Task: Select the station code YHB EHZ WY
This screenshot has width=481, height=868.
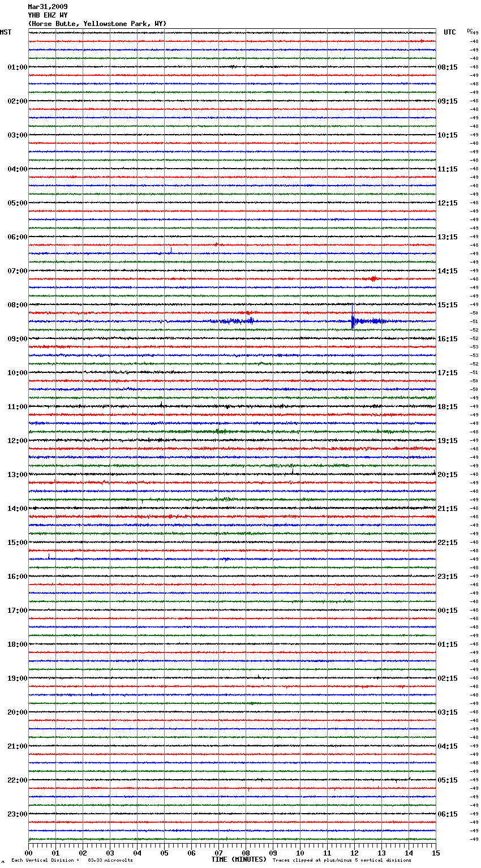Action: 48,15
